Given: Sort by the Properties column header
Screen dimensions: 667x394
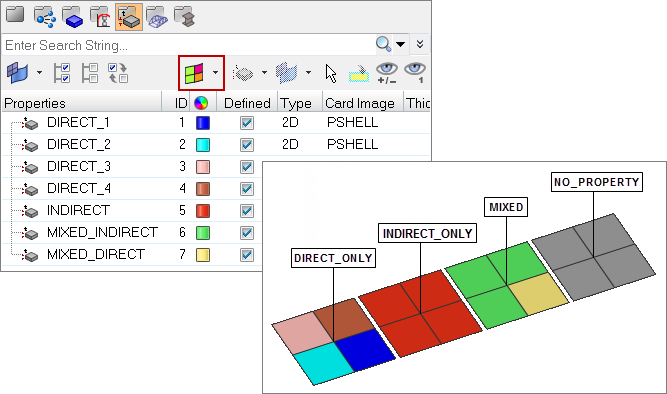Looking at the screenshot, I should (x=82, y=103).
